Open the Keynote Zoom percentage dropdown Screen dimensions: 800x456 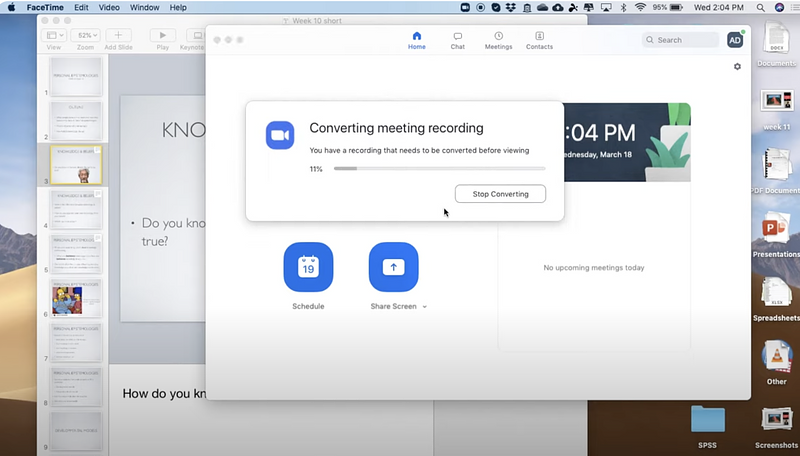86,36
